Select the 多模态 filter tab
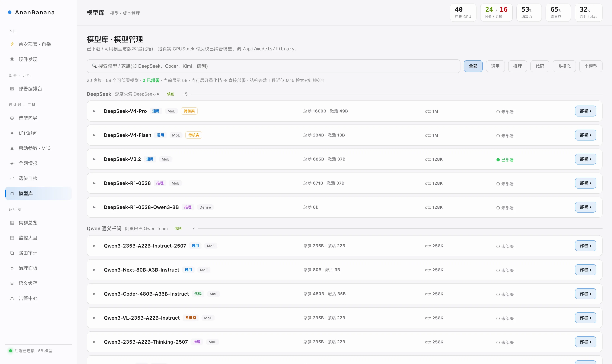Viewport: 612px width, 364px height. tap(564, 66)
